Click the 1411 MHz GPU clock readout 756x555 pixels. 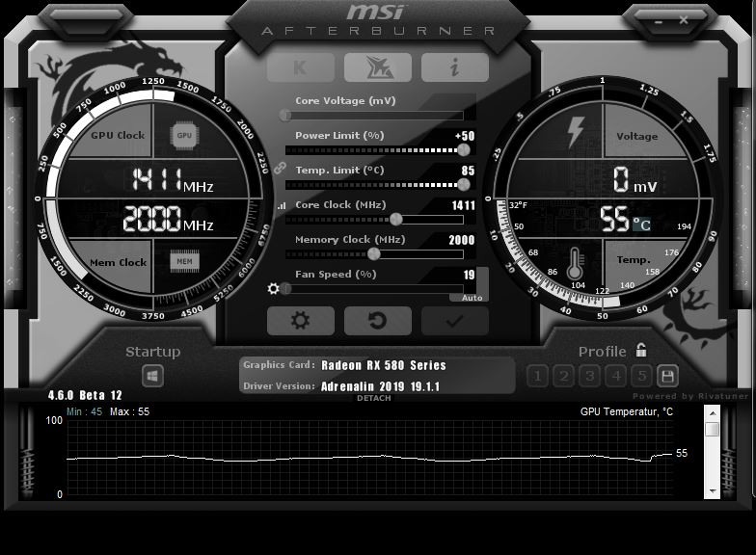click(172, 179)
